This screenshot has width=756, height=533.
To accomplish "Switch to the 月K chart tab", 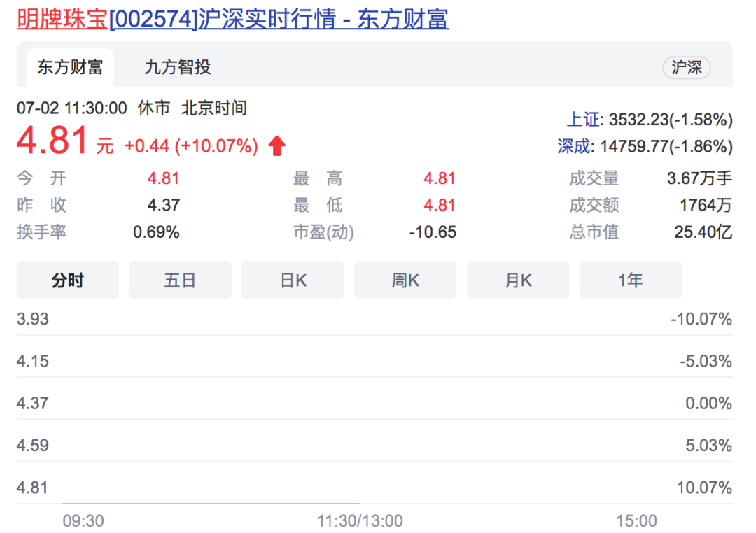I will coord(518,280).
